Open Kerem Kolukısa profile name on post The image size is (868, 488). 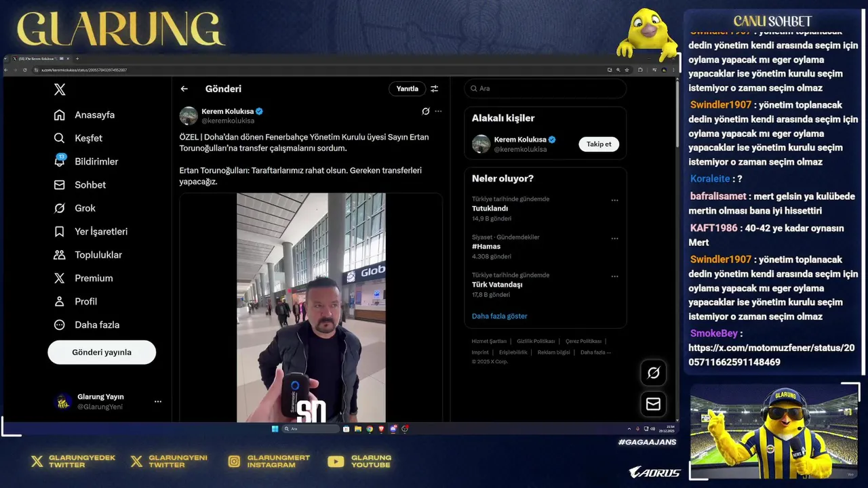coord(227,111)
